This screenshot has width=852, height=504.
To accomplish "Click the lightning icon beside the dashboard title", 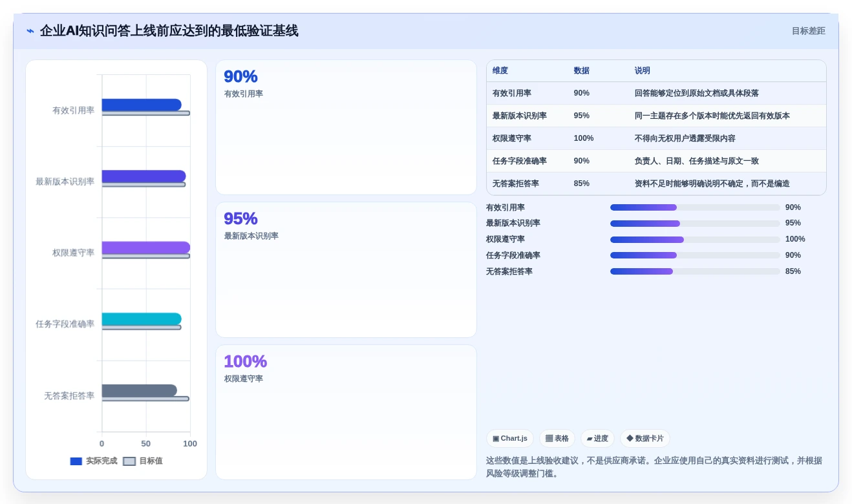I will (x=30, y=31).
